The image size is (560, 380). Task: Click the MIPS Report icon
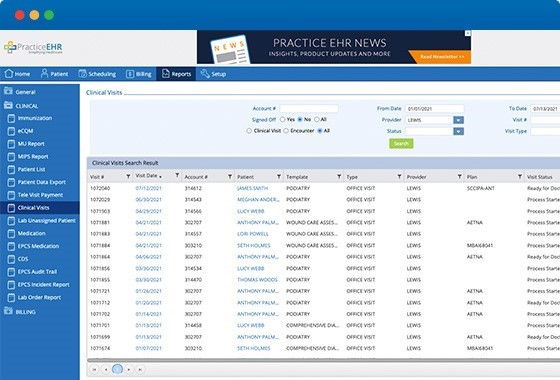11,157
